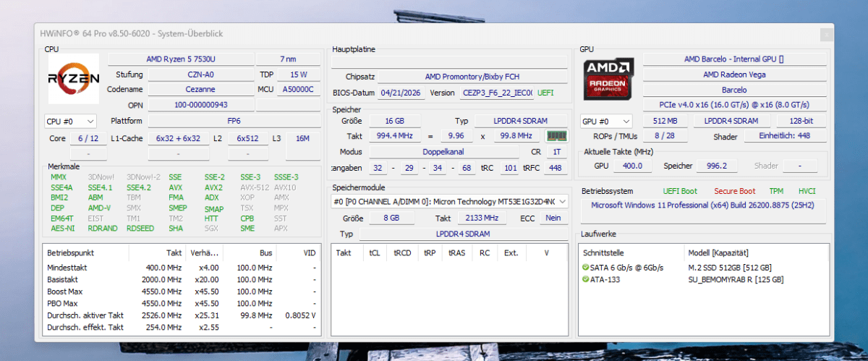Click the Mindesttakt row
The height and width of the screenshot is (361, 868).
182,268
